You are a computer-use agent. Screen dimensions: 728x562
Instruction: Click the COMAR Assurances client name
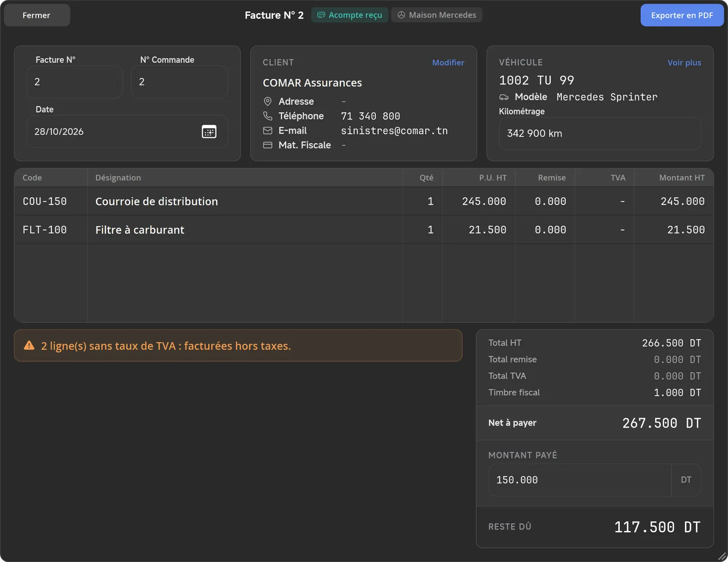312,83
